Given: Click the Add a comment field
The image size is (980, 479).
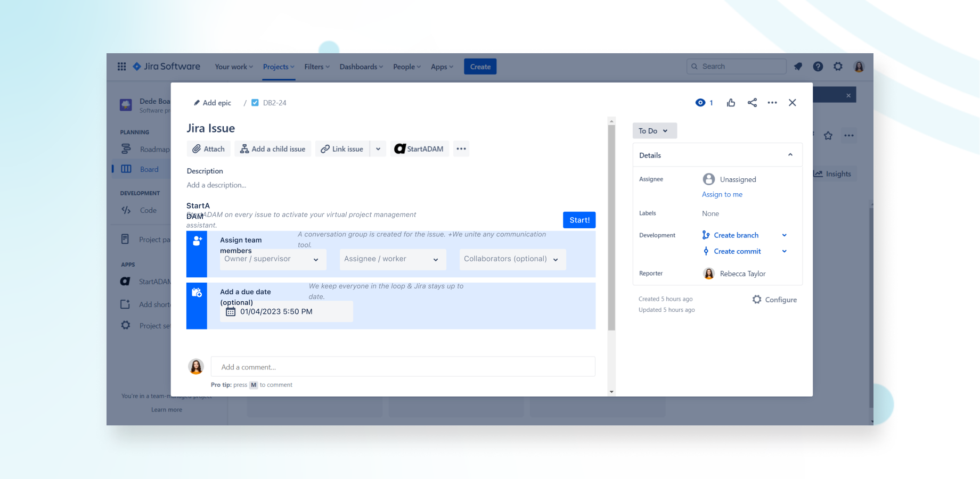Looking at the screenshot, I should 403,367.
